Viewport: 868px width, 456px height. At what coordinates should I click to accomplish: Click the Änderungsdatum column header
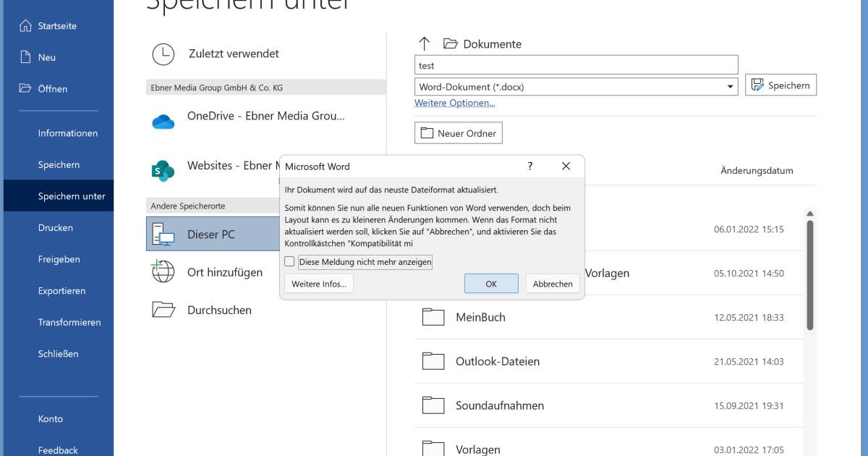pyautogui.click(x=757, y=171)
